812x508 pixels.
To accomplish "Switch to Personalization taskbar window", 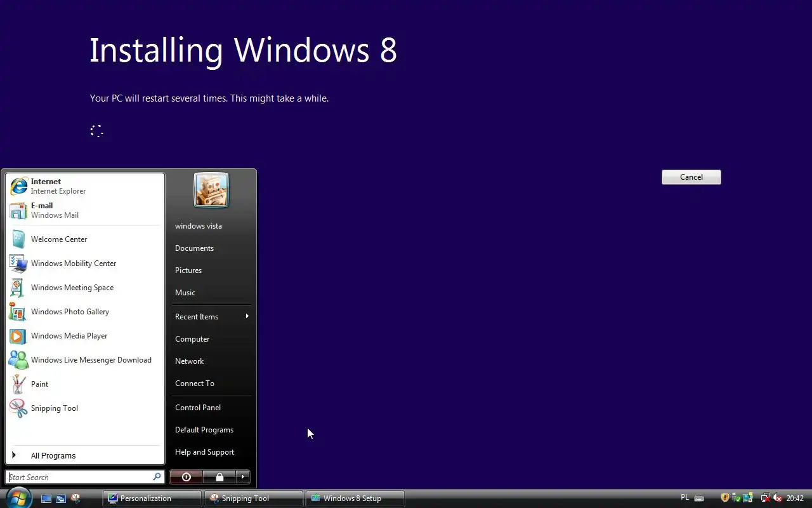I will [152, 498].
